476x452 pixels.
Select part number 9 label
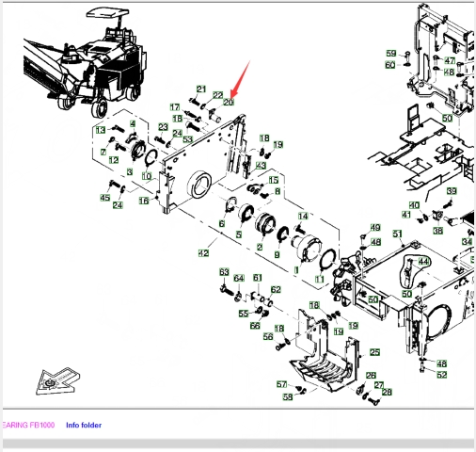coord(277,254)
